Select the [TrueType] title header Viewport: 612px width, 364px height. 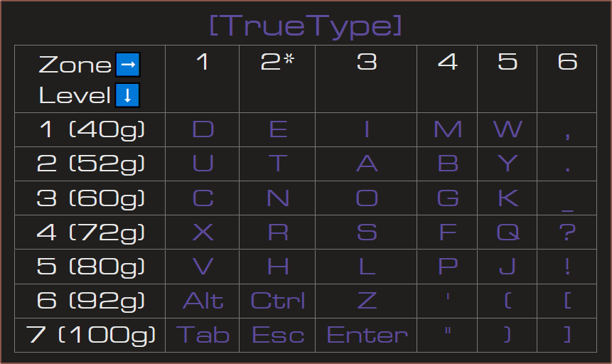pyautogui.click(x=306, y=26)
